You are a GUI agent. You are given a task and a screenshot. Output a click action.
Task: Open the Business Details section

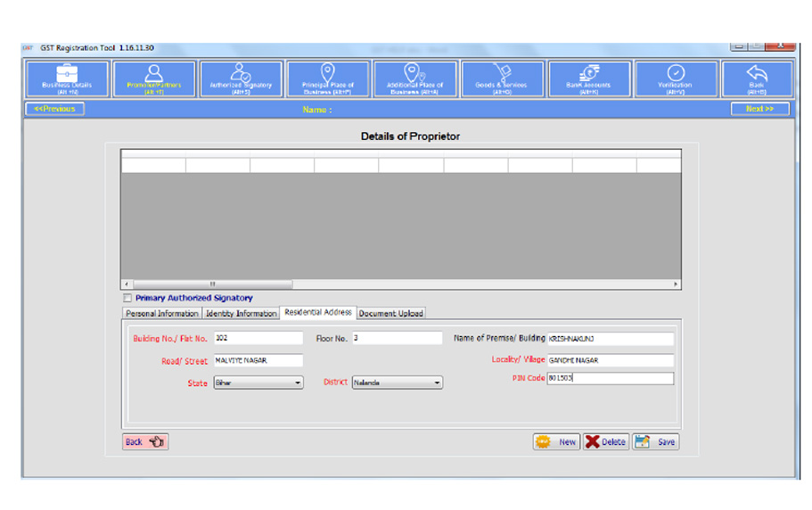tap(68, 78)
